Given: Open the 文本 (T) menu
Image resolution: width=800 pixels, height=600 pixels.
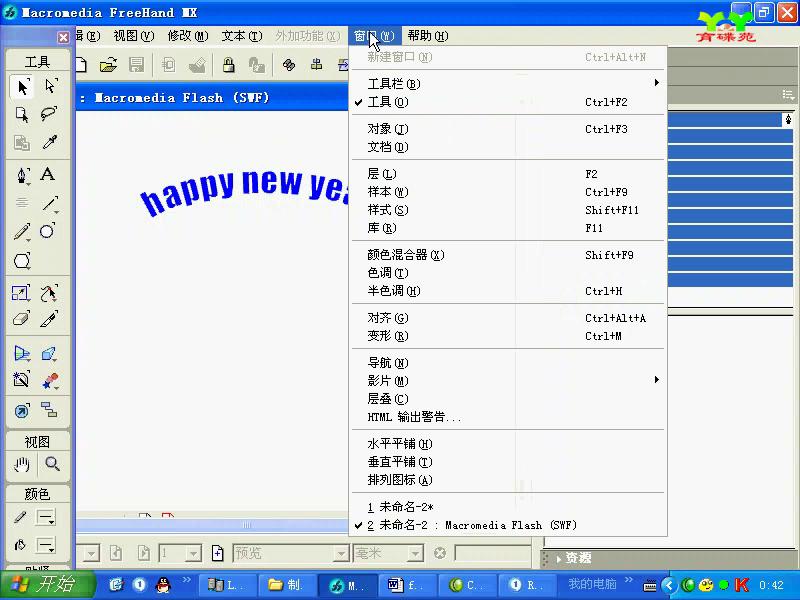Looking at the screenshot, I should point(241,36).
